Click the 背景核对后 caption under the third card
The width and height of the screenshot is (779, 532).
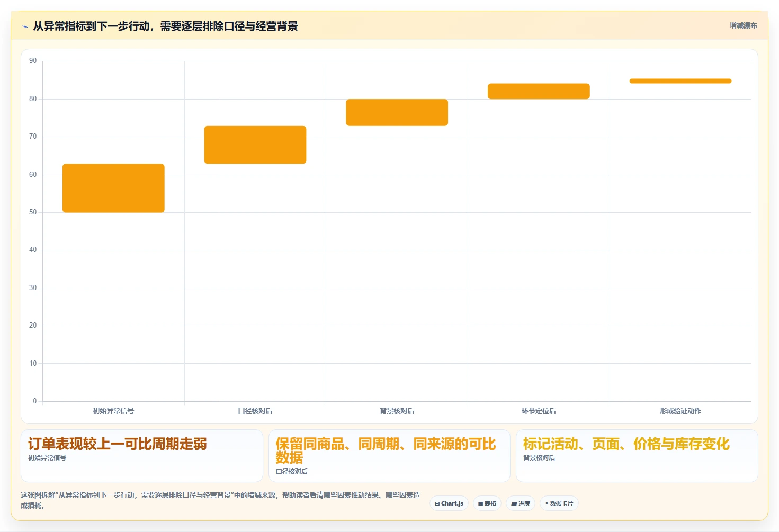point(539,458)
